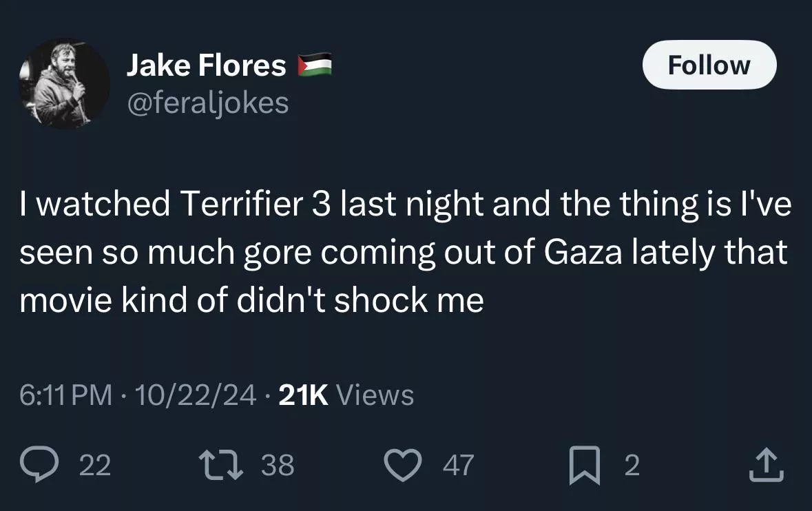The image size is (812, 511).
Task: Select the @feraljokes handle
Action: (x=208, y=103)
